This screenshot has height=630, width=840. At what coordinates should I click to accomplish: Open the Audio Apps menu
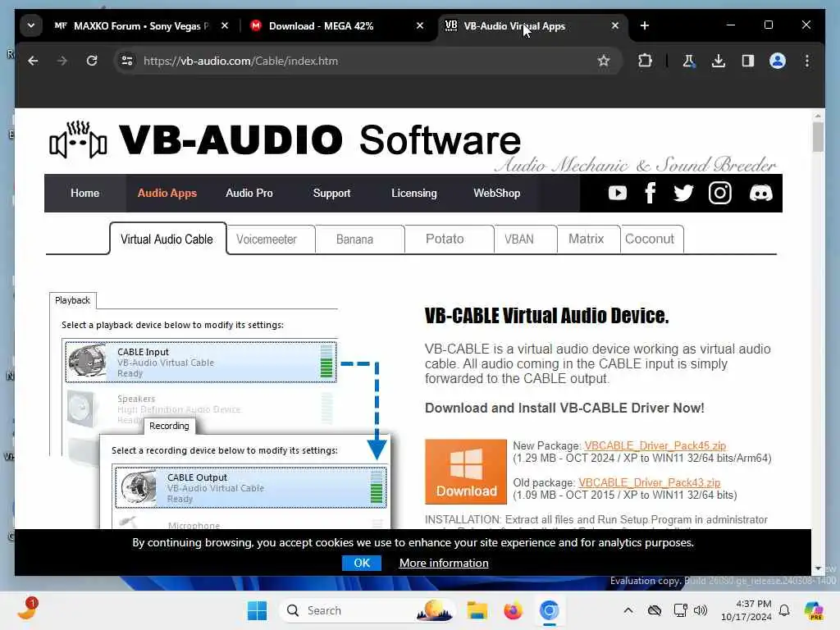[x=167, y=194]
